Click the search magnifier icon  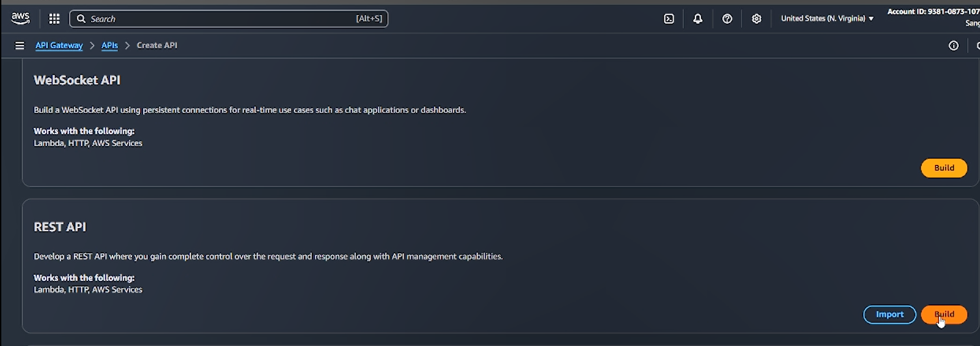click(x=81, y=19)
